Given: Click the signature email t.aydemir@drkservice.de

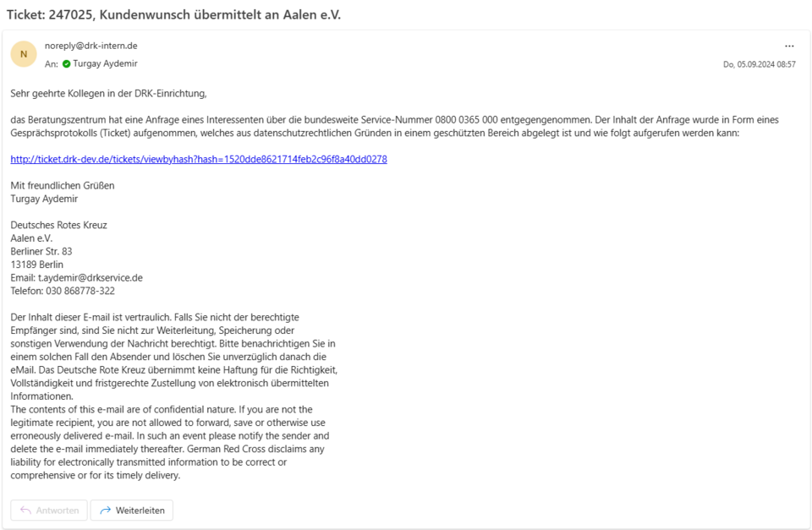Looking at the screenshot, I should pyautogui.click(x=91, y=277).
